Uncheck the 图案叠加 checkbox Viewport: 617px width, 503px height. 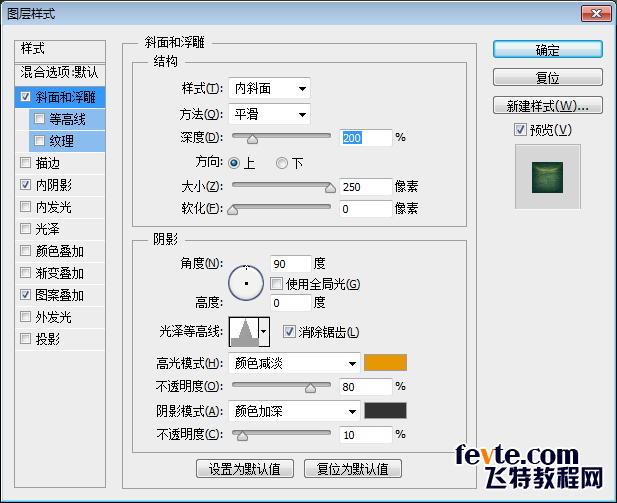point(26,295)
